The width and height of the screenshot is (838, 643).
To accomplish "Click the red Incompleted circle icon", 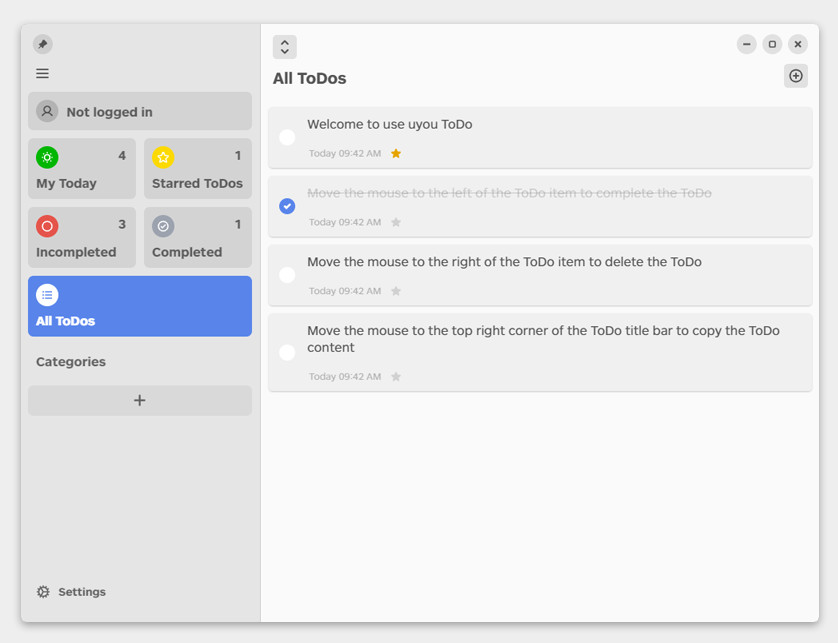I will 47,226.
